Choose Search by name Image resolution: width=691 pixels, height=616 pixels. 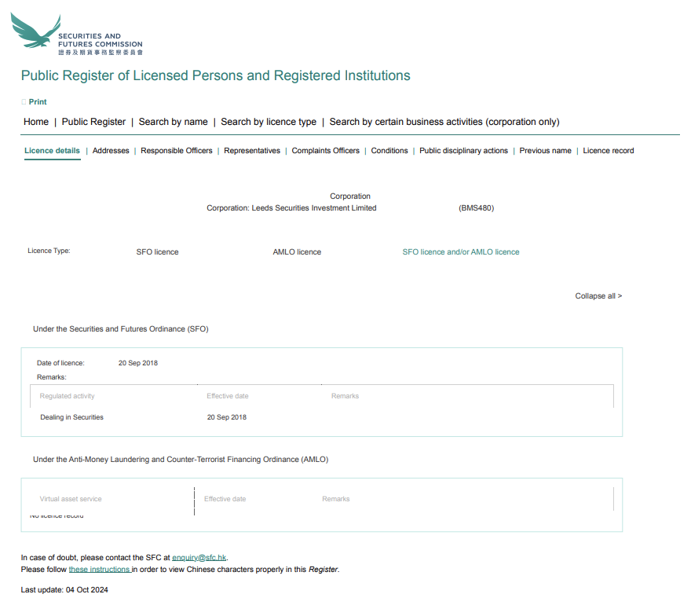pos(174,122)
